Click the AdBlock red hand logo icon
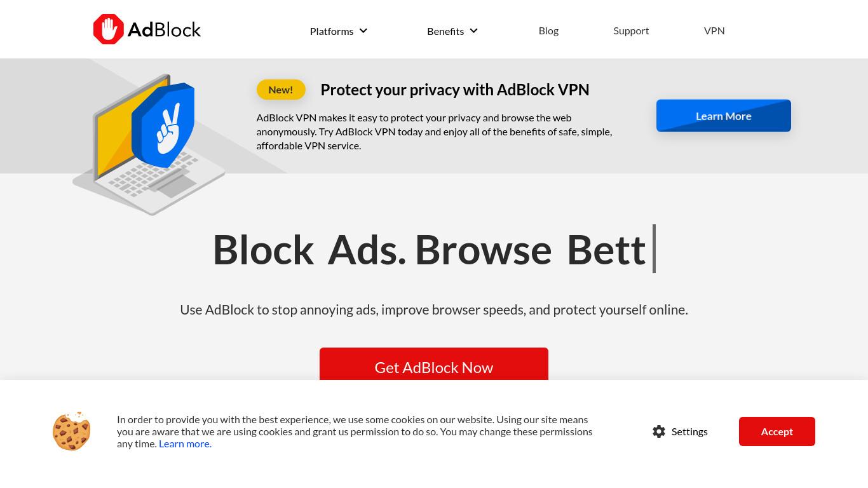The image size is (868, 488). [x=109, y=29]
